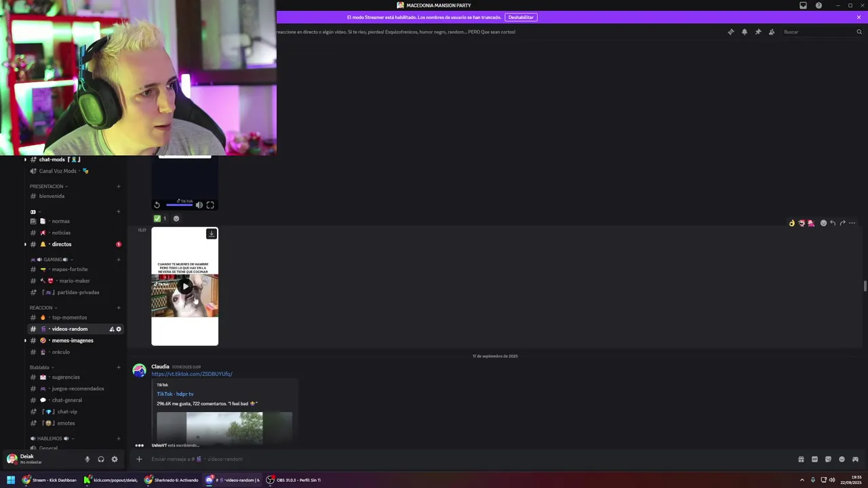This screenshot has width=868, height=488.
Task: Open the add reaction smiley picker
Action: [x=823, y=223]
